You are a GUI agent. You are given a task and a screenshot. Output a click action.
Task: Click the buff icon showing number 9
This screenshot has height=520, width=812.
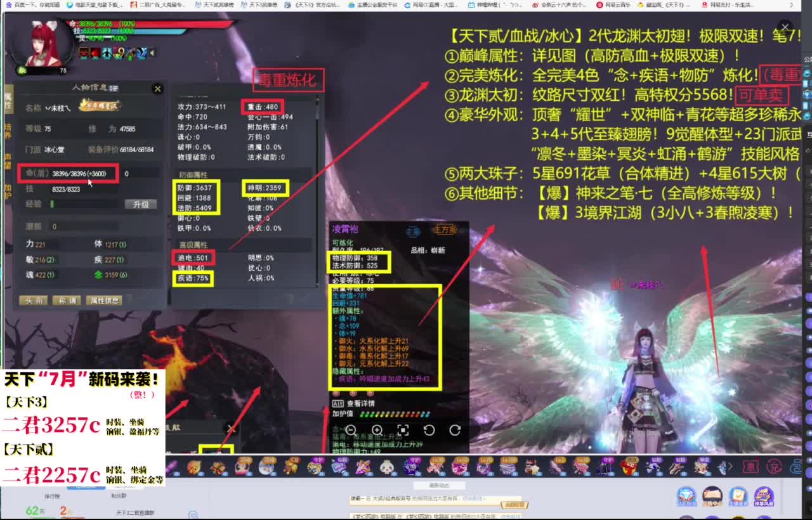(118, 53)
